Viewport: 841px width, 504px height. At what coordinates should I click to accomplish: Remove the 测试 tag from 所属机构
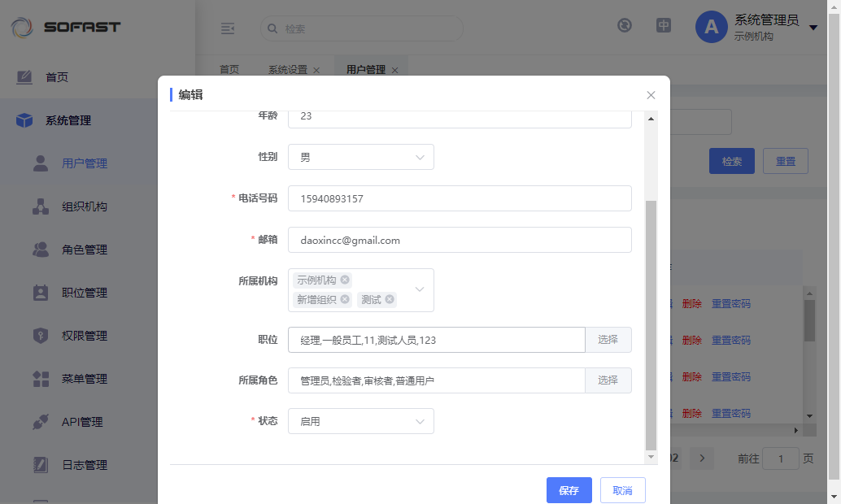390,299
